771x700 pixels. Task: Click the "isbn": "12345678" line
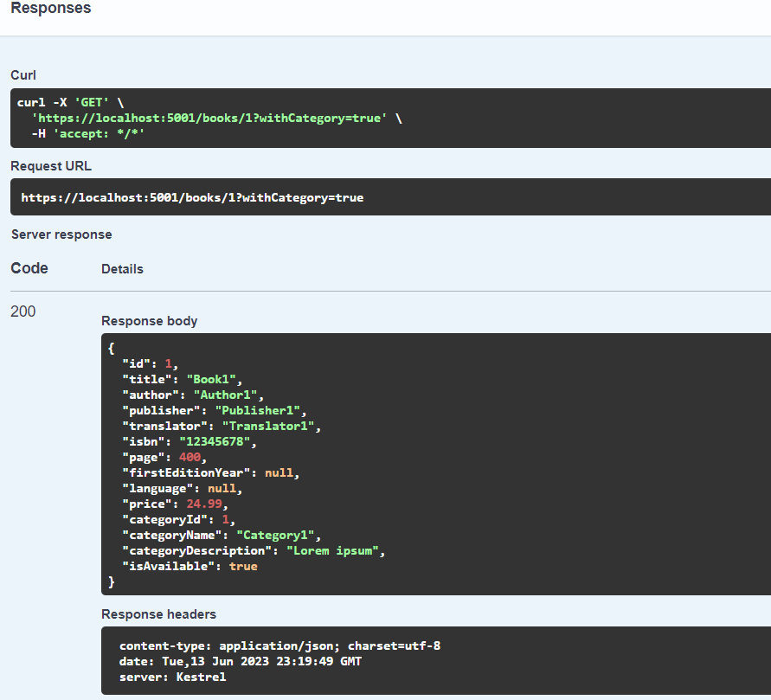click(190, 441)
